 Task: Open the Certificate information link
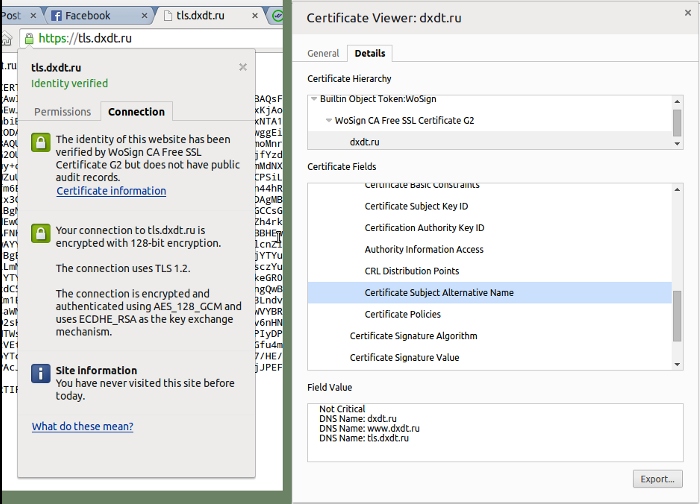pos(111,191)
